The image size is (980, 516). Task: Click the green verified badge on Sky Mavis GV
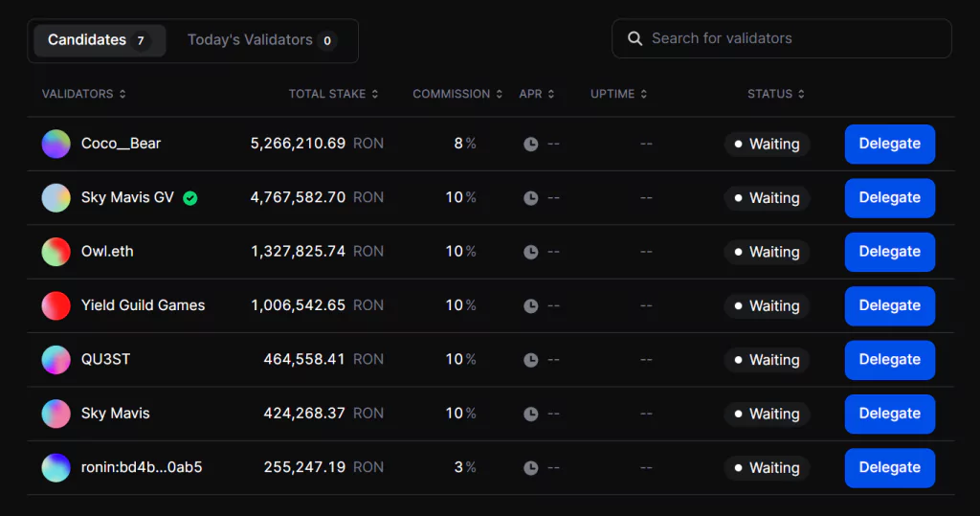click(190, 198)
